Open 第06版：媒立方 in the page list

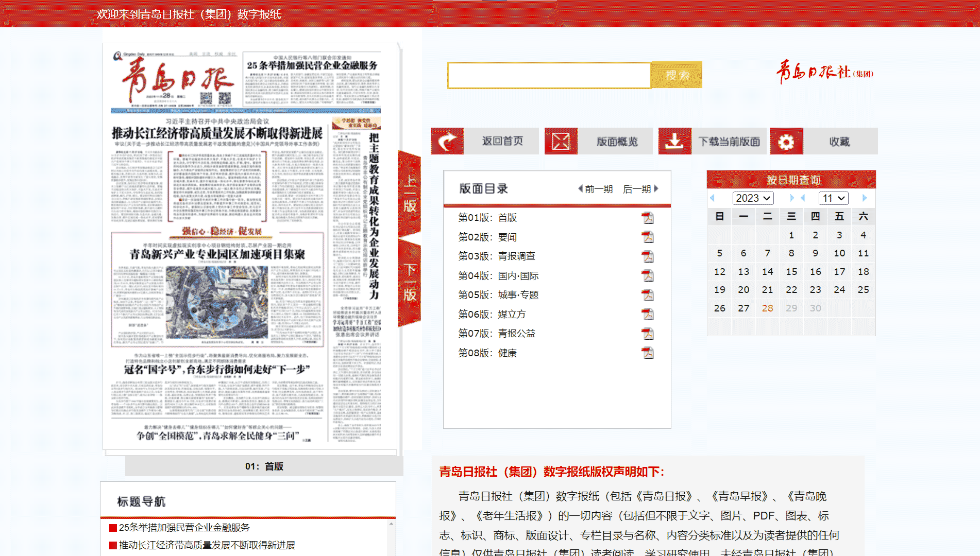[x=492, y=314]
